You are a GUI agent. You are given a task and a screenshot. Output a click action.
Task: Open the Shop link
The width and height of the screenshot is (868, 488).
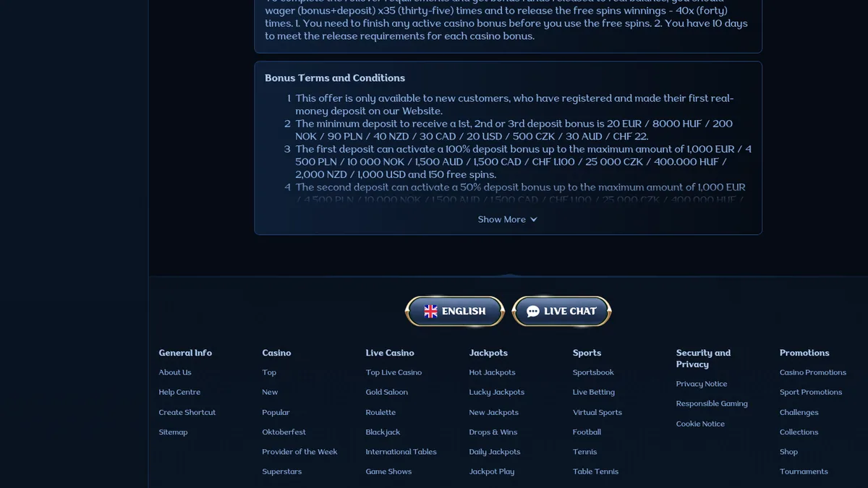tap(789, 452)
